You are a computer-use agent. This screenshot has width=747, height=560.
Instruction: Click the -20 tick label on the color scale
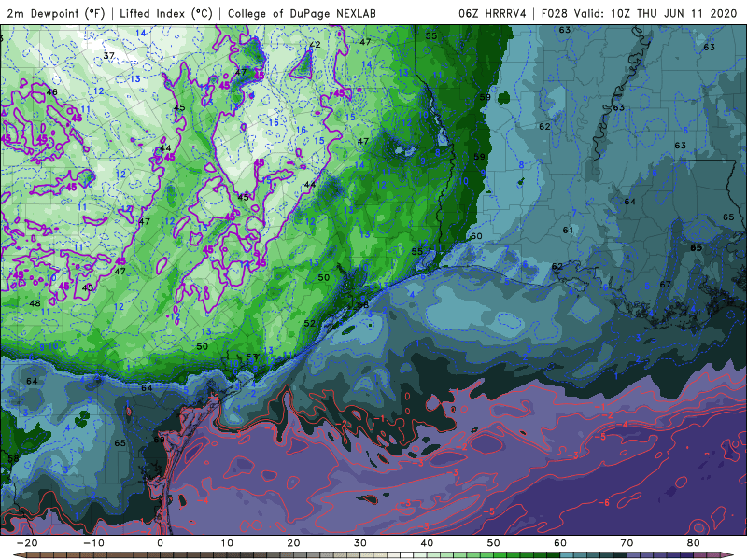(x=27, y=543)
